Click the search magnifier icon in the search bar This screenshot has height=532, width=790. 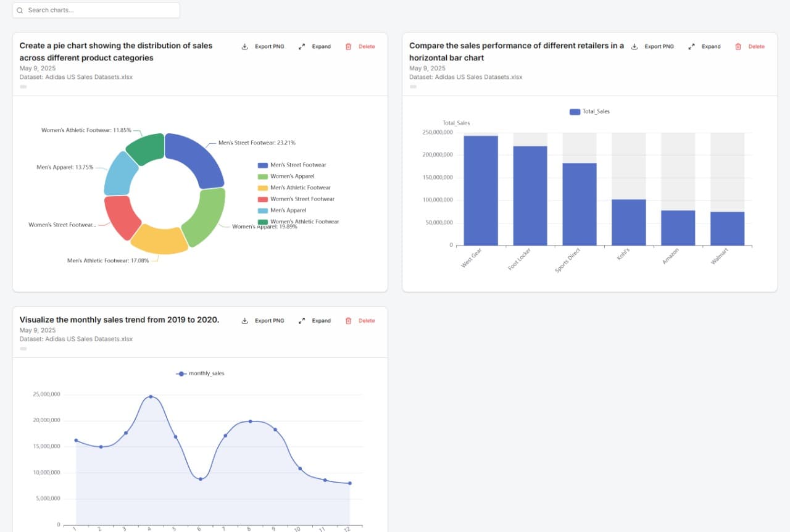click(19, 10)
